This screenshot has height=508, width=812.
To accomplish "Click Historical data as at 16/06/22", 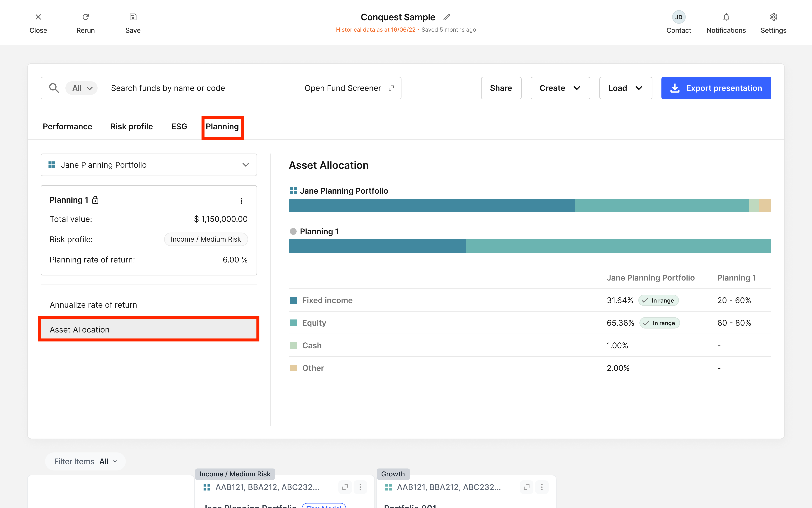I will coord(376,30).
